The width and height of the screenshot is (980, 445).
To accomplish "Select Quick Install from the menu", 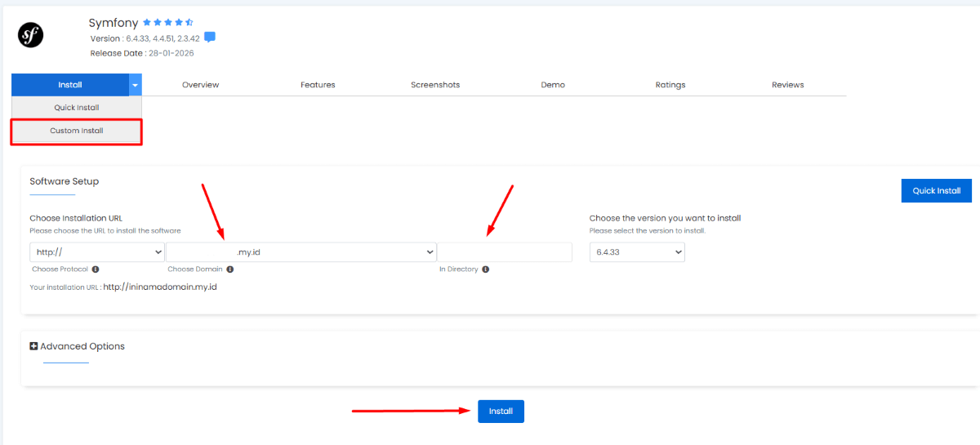I will pyautogui.click(x=77, y=108).
